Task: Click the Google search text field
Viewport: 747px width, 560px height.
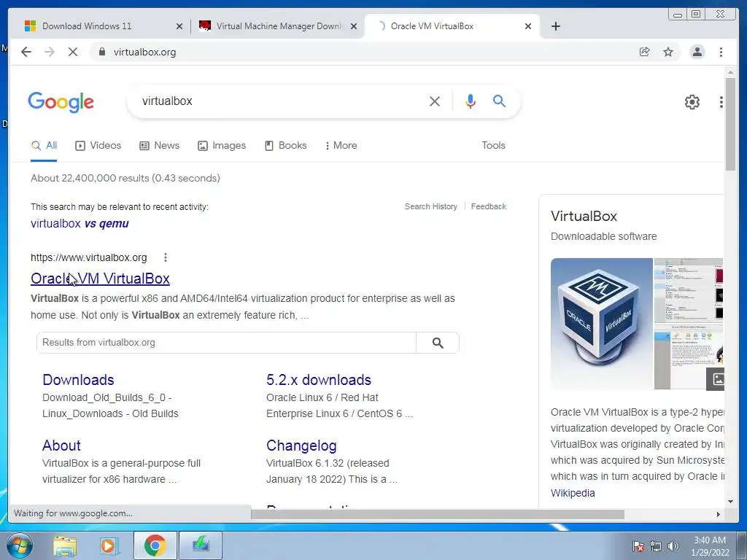Action: click(281, 101)
